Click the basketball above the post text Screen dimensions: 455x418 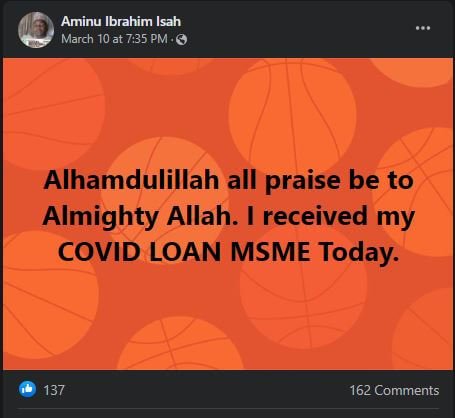(293, 115)
